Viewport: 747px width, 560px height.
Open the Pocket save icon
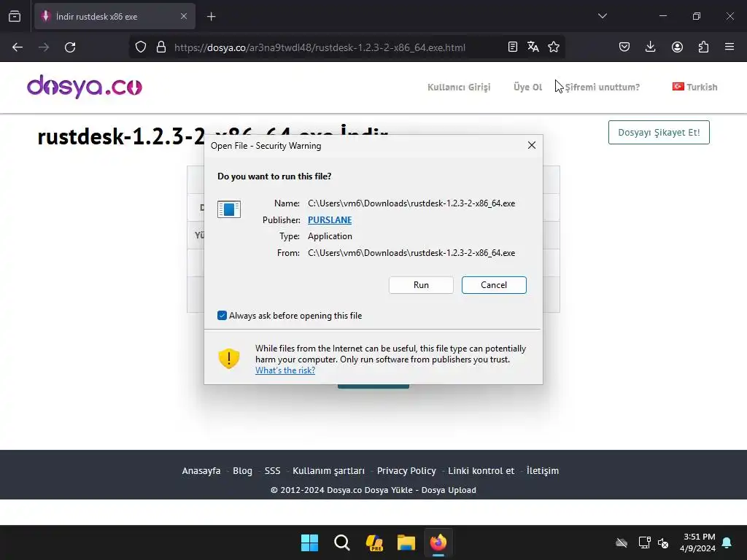coord(624,47)
